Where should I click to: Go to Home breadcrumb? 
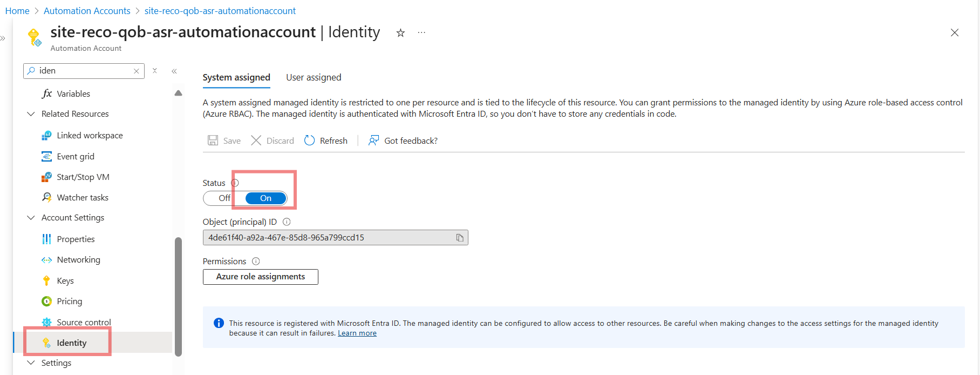(17, 11)
